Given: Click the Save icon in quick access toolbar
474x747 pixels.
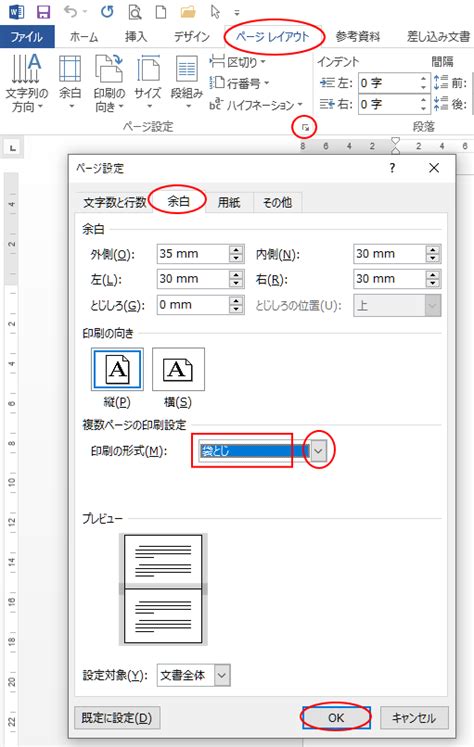Looking at the screenshot, I should [43, 12].
